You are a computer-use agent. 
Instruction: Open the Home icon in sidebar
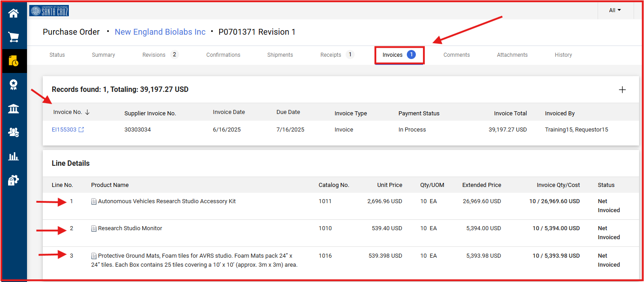coord(14,13)
